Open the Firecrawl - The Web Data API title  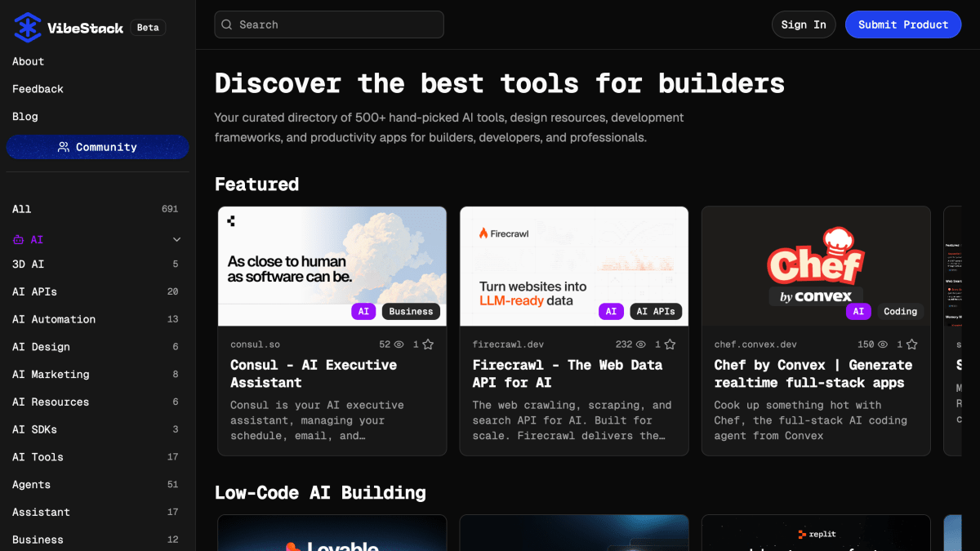[568, 374]
